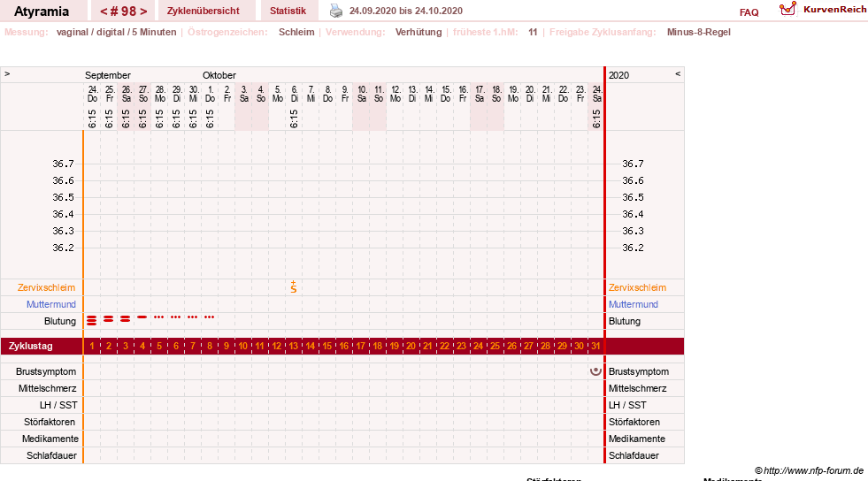This screenshot has width=868, height=481.
Task: Collapse chart with top-right arrow
Action: click(678, 73)
